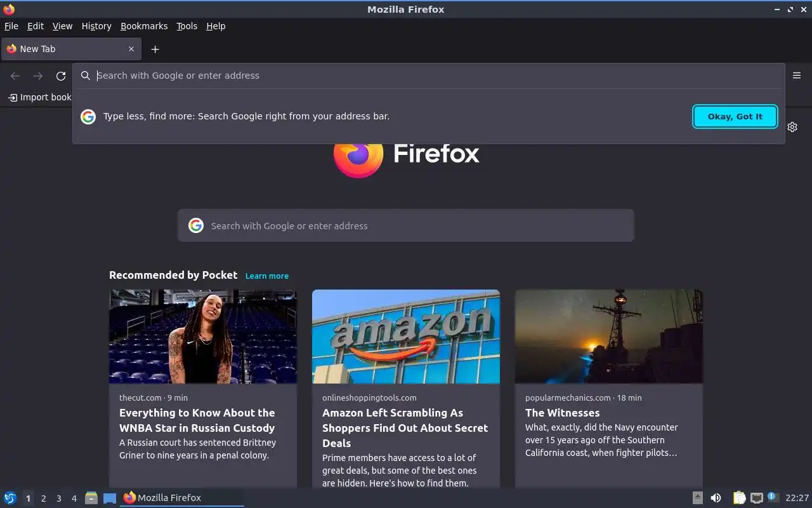Screen dimensions: 812x508
Task: Click the clipboard tray icon
Action: (x=739, y=498)
